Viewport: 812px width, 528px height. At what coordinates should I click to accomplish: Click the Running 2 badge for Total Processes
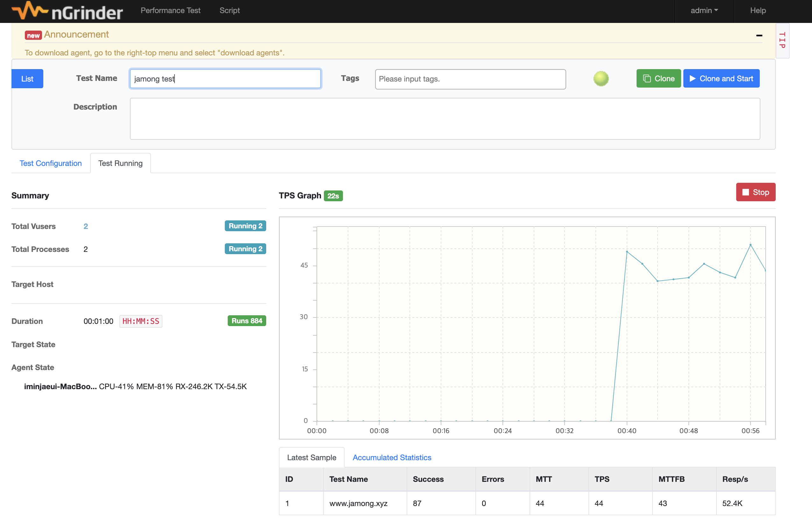pyautogui.click(x=245, y=249)
